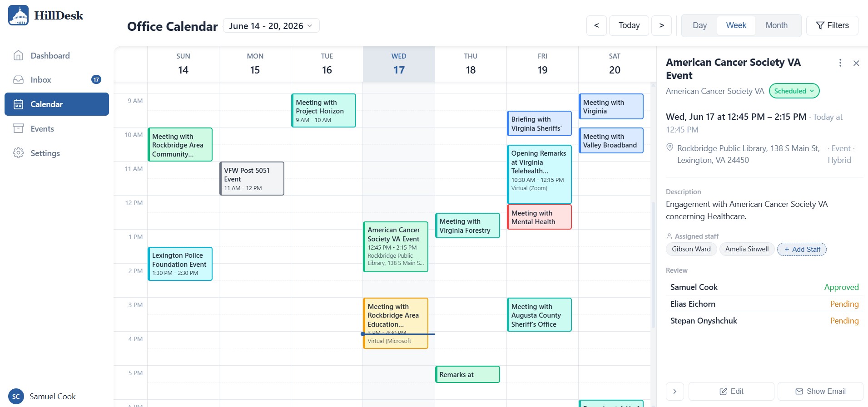868x407 pixels.
Task: Open the Filters button
Action: click(x=832, y=25)
